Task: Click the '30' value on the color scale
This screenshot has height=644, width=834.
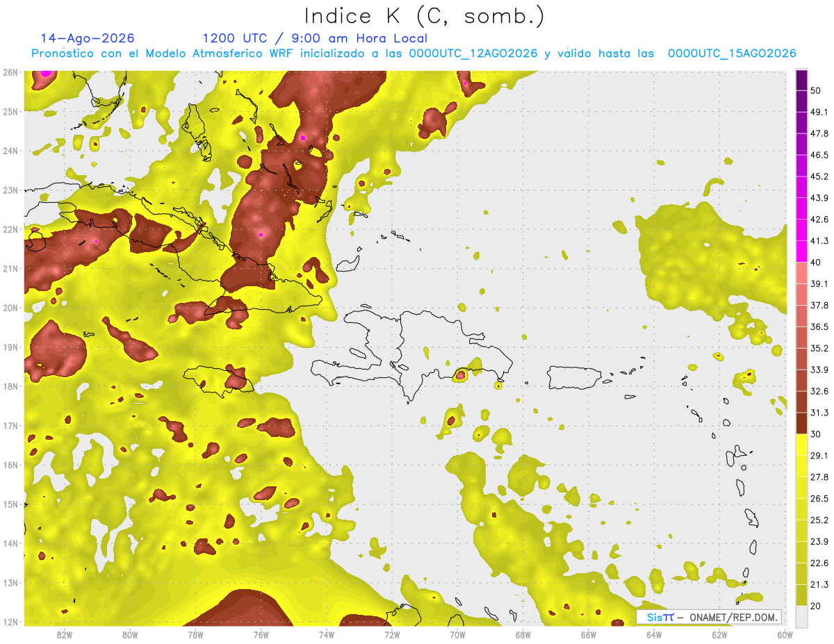Action: coord(816,434)
